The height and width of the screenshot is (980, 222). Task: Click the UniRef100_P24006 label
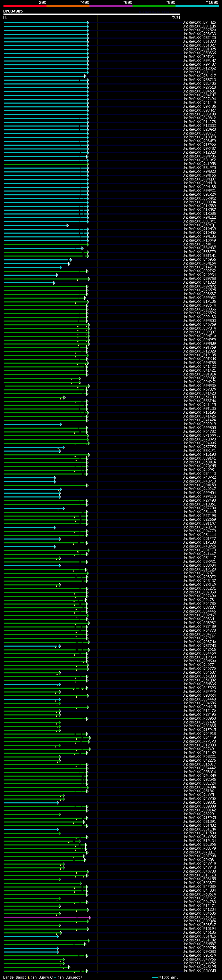[x=199, y=443]
